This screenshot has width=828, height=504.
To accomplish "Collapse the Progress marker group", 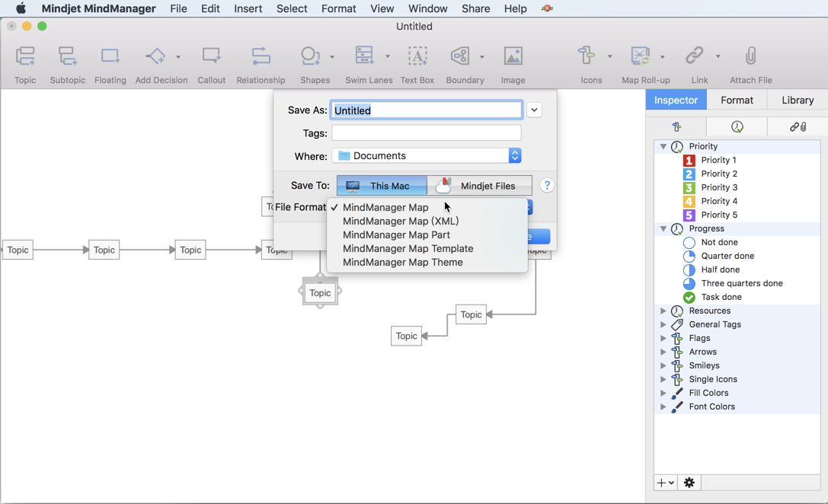I will pyautogui.click(x=663, y=228).
